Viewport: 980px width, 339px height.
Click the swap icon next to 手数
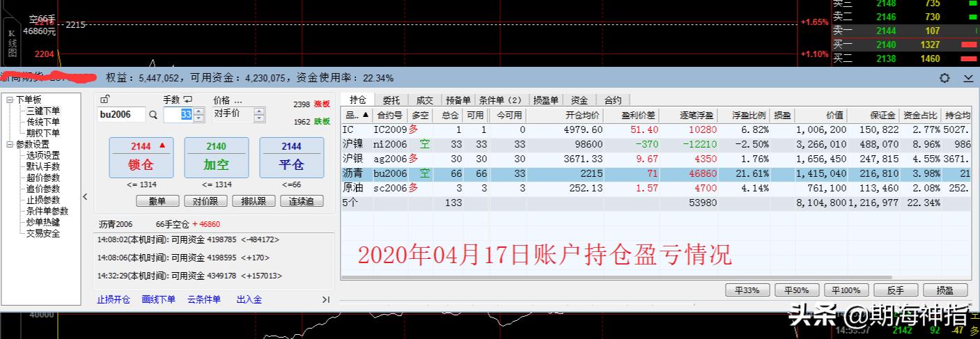click(187, 100)
